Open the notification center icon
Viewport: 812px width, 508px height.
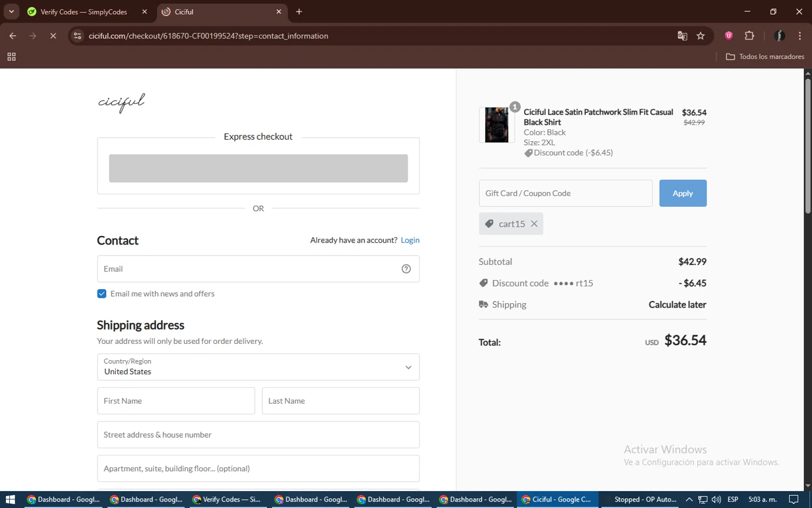click(794, 499)
